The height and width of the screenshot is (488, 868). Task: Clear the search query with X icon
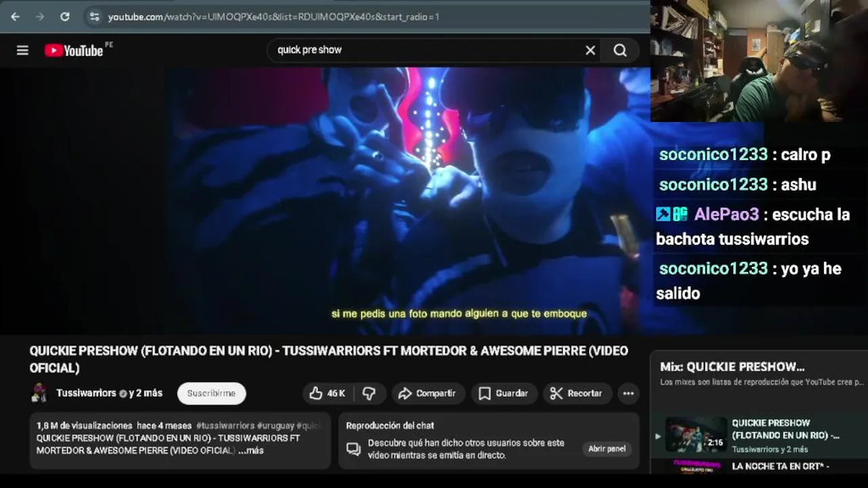590,50
